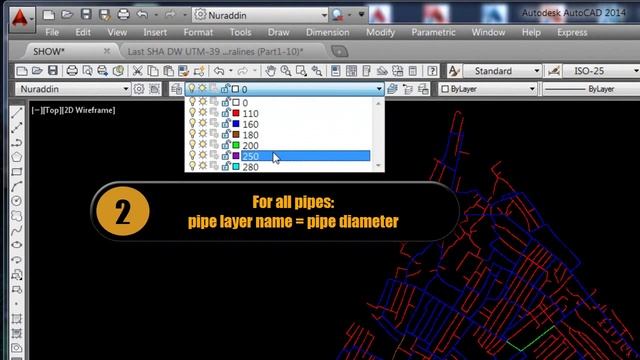The image size is (640, 360).
Task: Click Save icon in quick access toolbar
Action: pyautogui.click(x=86, y=15)
